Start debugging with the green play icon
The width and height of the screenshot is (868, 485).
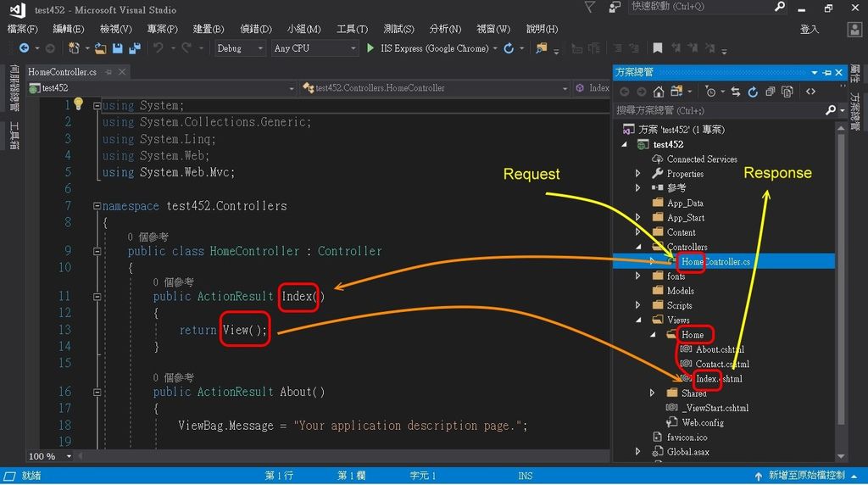coord(370,48)
